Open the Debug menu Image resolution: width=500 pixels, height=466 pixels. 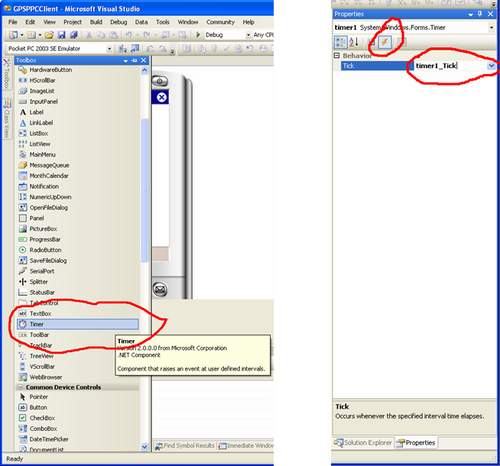[119, 22]
